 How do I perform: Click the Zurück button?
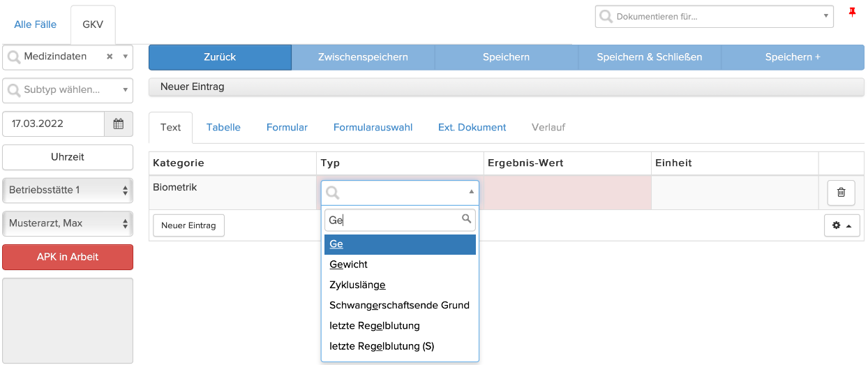[220, 57]
